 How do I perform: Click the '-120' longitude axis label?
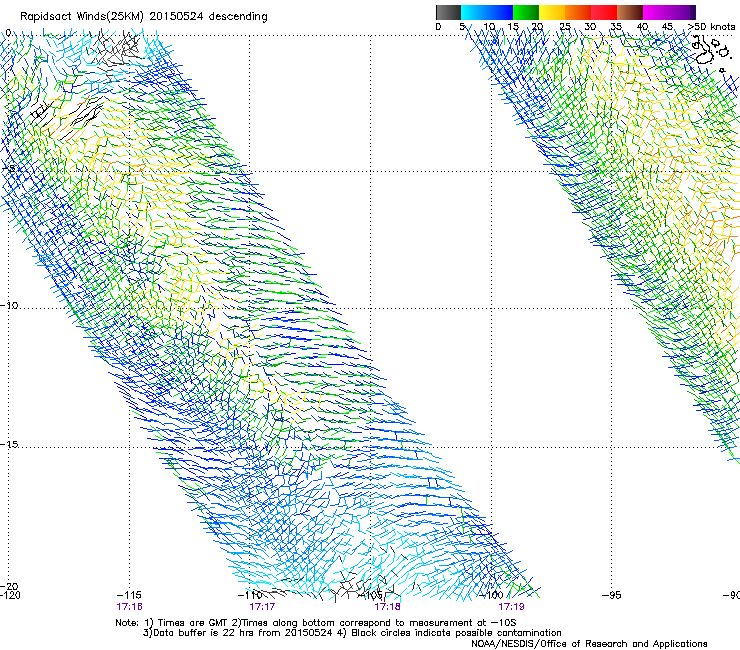coord(10,595)
